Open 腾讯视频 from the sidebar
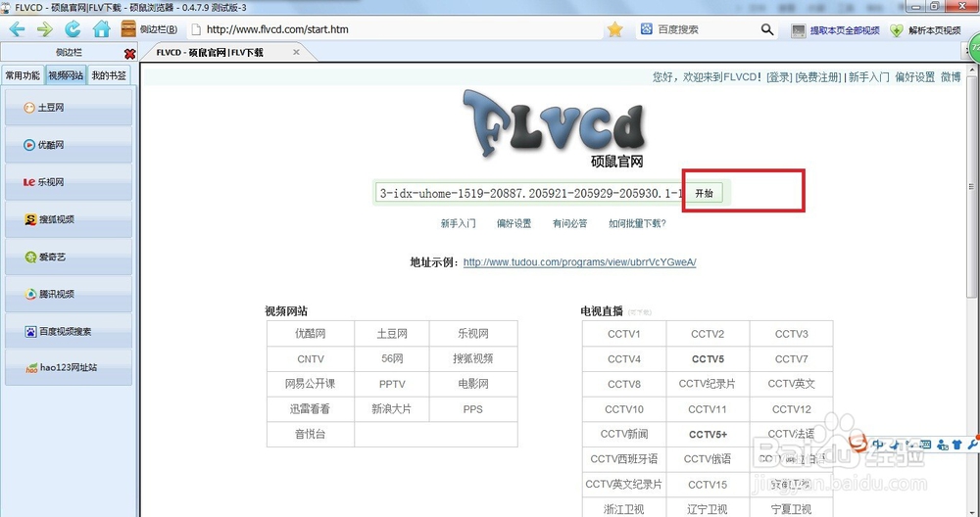The height and width of the screenshot is (517, 980). pyautogui.click(x=69, y=294)
